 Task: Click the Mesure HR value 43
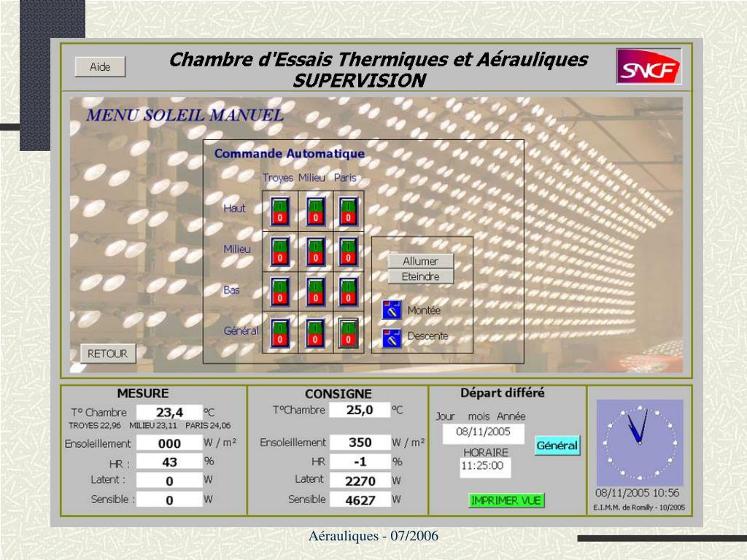169,462
